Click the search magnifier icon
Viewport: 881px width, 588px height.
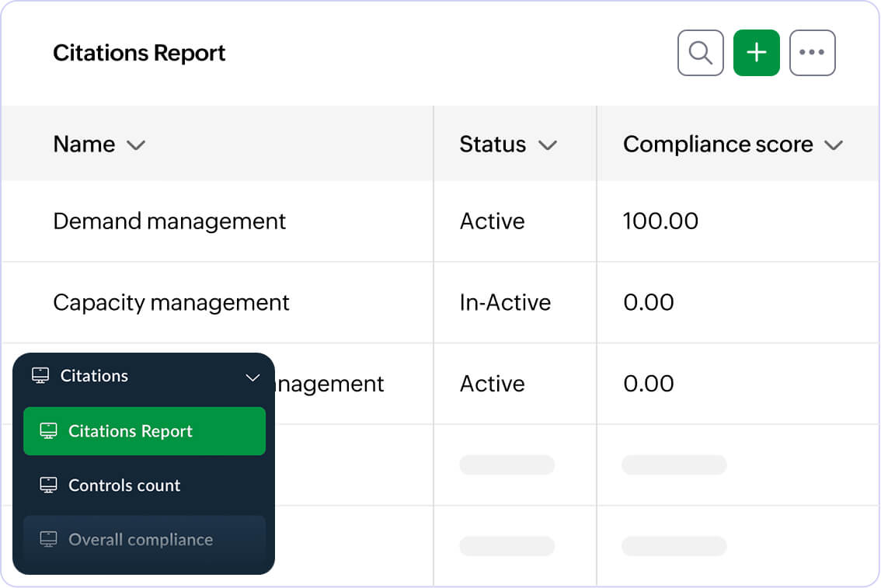(700, 53)
